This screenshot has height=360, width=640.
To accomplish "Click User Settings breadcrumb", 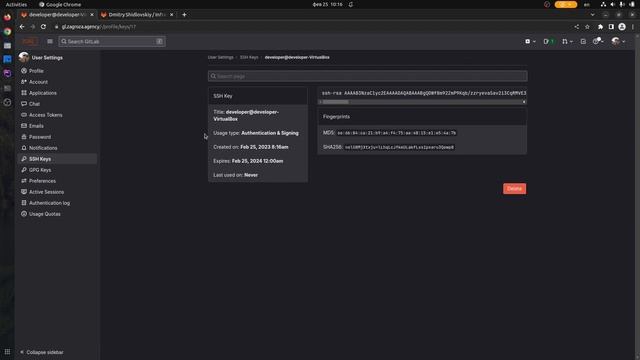I will coord(220,57).
